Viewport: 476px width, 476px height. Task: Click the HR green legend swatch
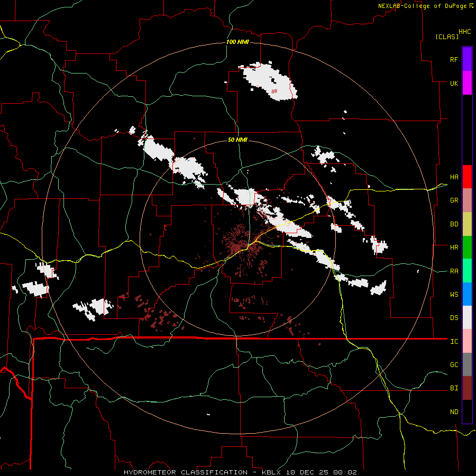click(467, 248)
